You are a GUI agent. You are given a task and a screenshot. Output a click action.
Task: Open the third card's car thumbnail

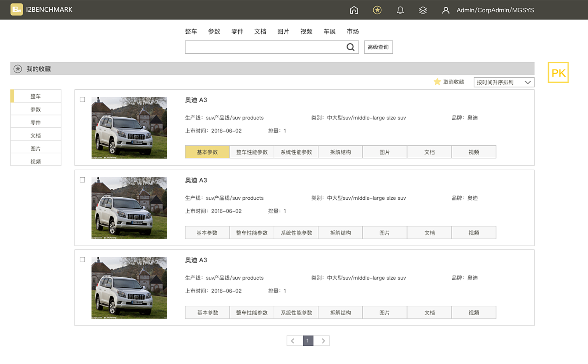click(129, 288)
